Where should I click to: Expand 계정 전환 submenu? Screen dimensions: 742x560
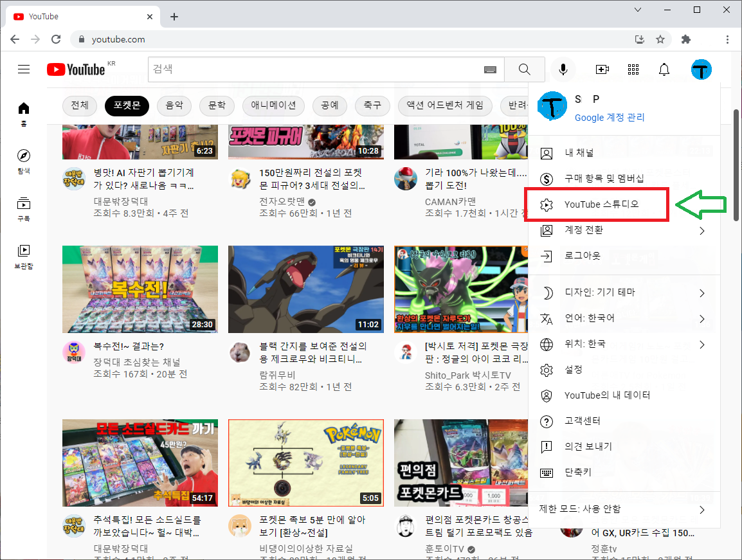pos(624,230)
